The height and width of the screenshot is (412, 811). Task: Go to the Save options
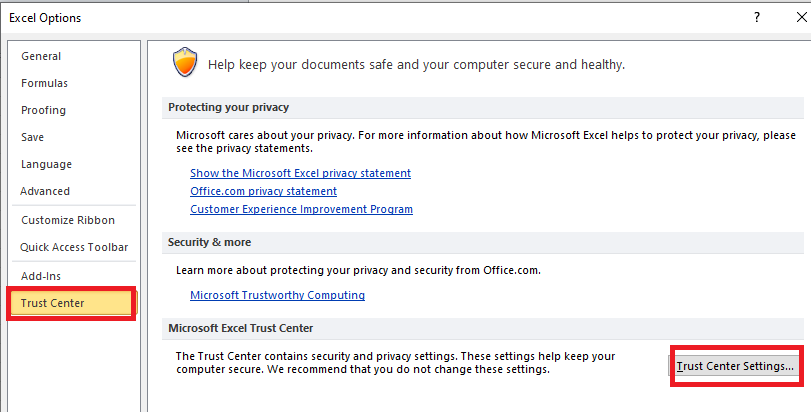[32, 138]
